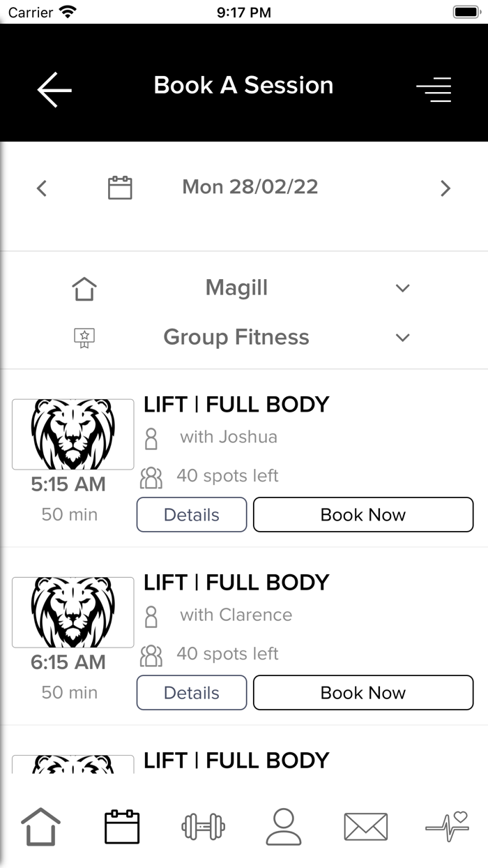This screenshot has width=488, height=868.
Task: View Details for 6:15 AM session
Action: pos(192,693)
